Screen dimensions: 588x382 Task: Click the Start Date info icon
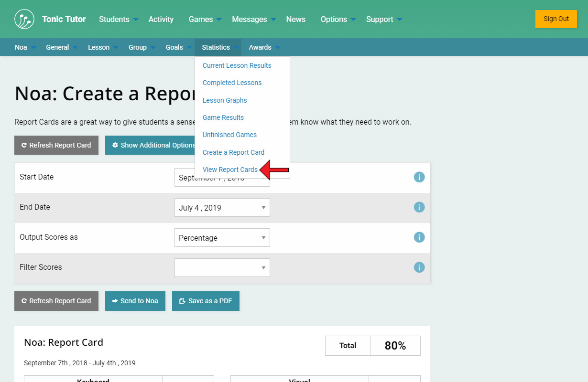point(419,177)
